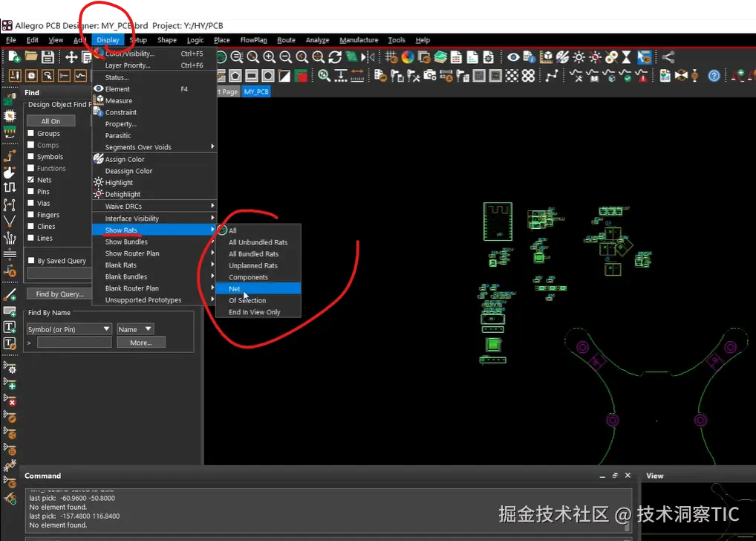
Task: Expand the Waive DRCs submenu
Action: pyautogui.click(x=154, y=206)
